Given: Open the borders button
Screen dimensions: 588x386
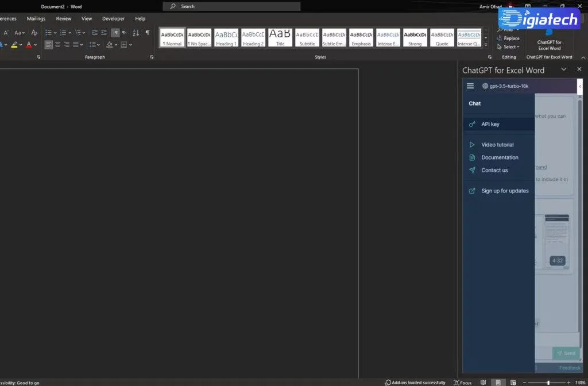Looking at the screenshot, I should (124, 45).
